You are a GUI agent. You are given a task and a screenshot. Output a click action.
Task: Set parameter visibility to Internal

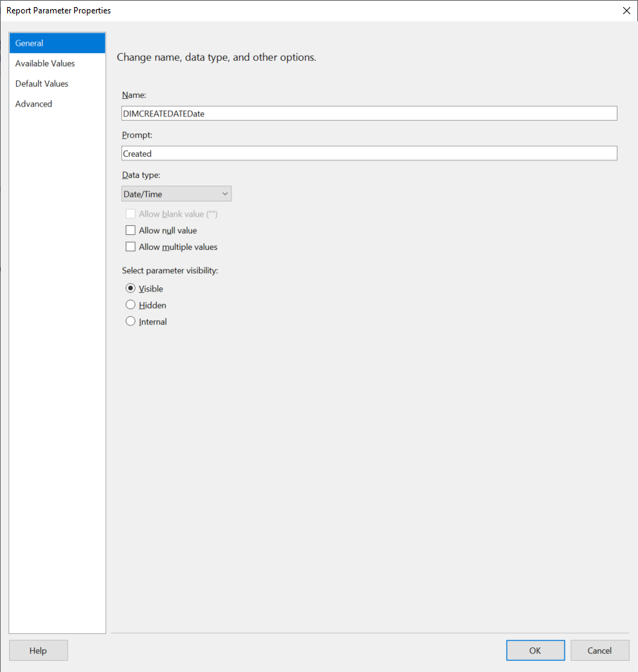point(131,321)
